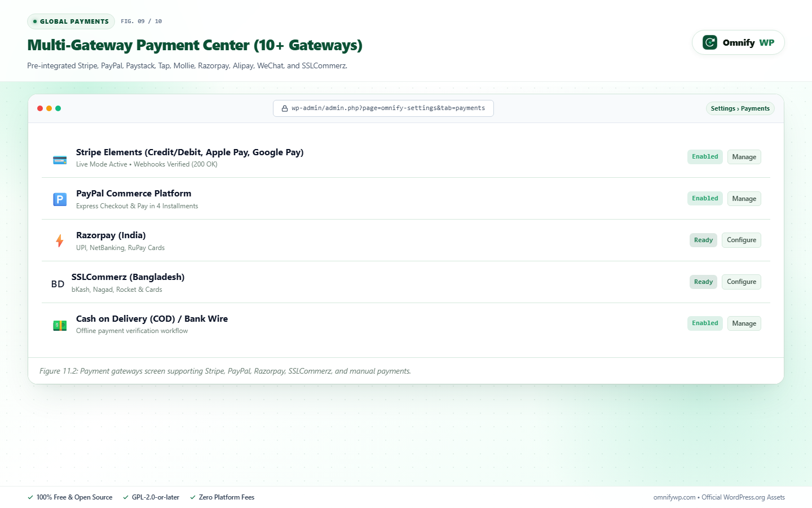Click the Enabled badge for PayPal Commerce

point(705,199)
